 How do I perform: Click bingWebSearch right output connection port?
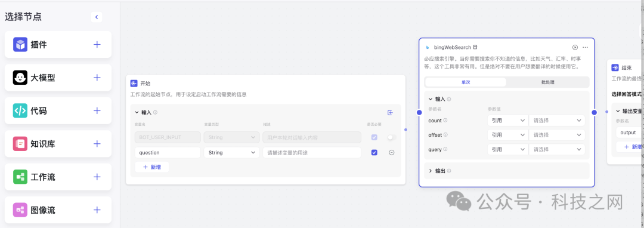595,112
